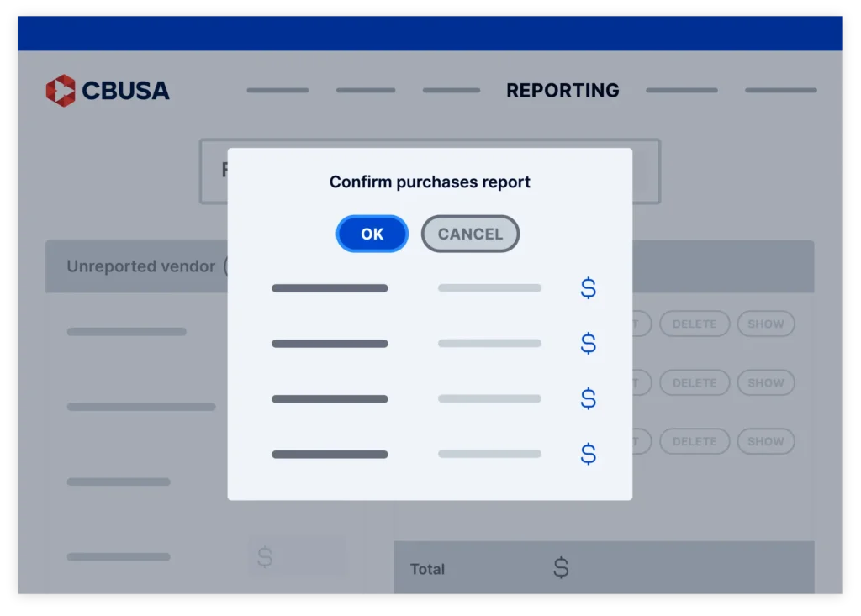The height and width of the screenshot is (616, 861).
Task: Click the second row's dollar icon in the dialog
Action: pyautogui.click(x=588, y=343)
